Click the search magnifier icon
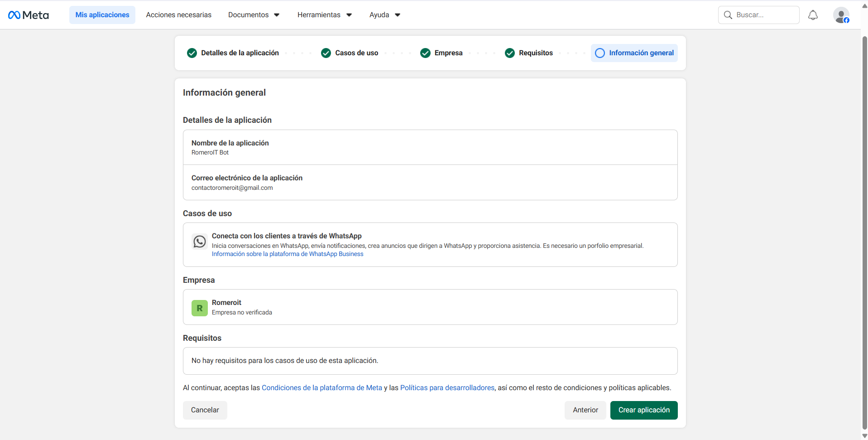 (728, 15)
